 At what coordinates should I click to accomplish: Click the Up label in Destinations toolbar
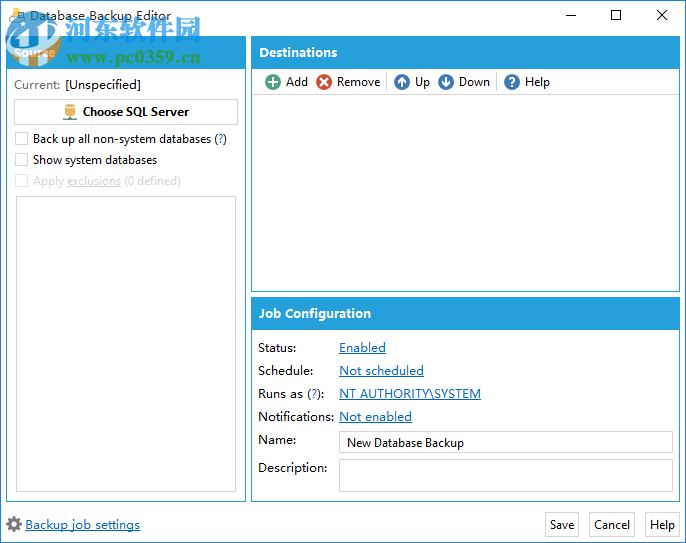pos(422,82)
